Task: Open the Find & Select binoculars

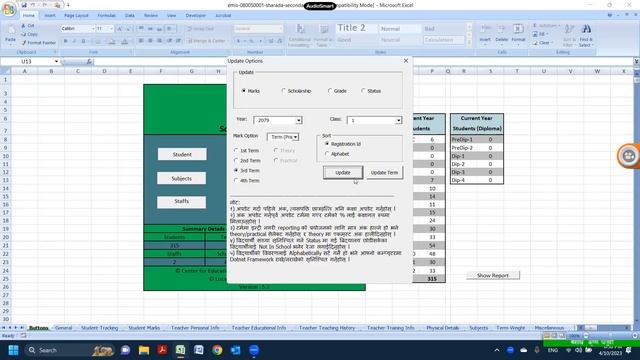Action: 586,35
